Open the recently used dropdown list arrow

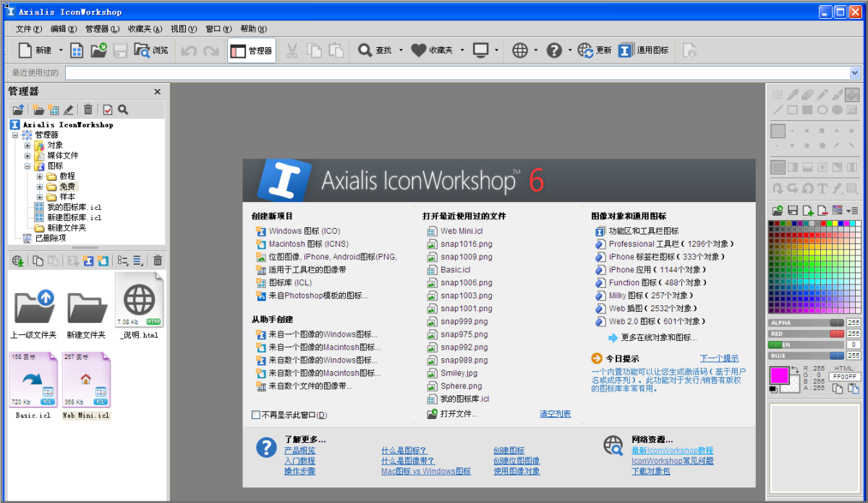[854, 72]
